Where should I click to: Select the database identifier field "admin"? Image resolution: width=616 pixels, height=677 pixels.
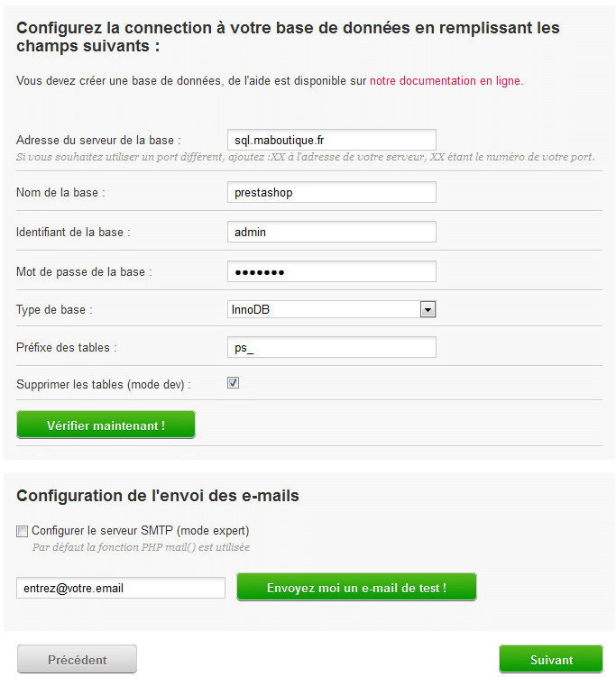tap(331, 232)
